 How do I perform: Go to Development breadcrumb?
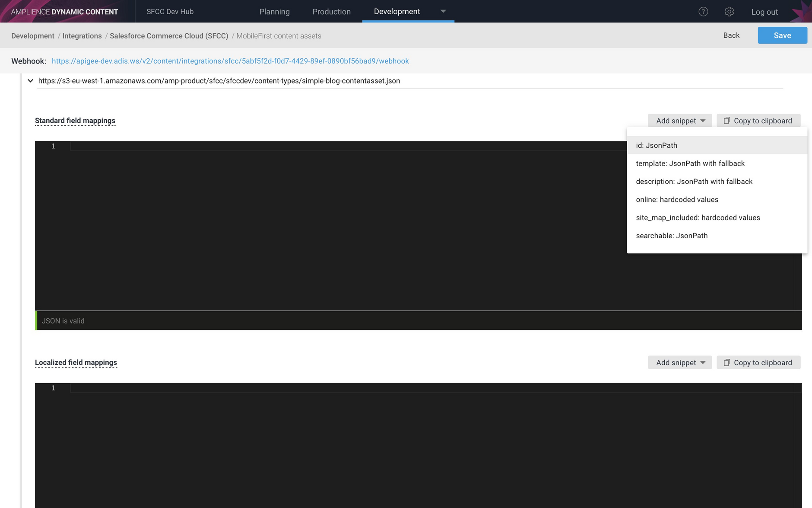click(x=33, y=36)
